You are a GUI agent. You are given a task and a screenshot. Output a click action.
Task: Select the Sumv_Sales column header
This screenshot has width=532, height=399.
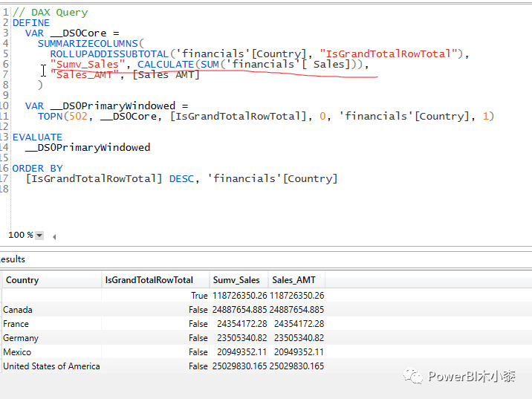(x=236, y=280)
